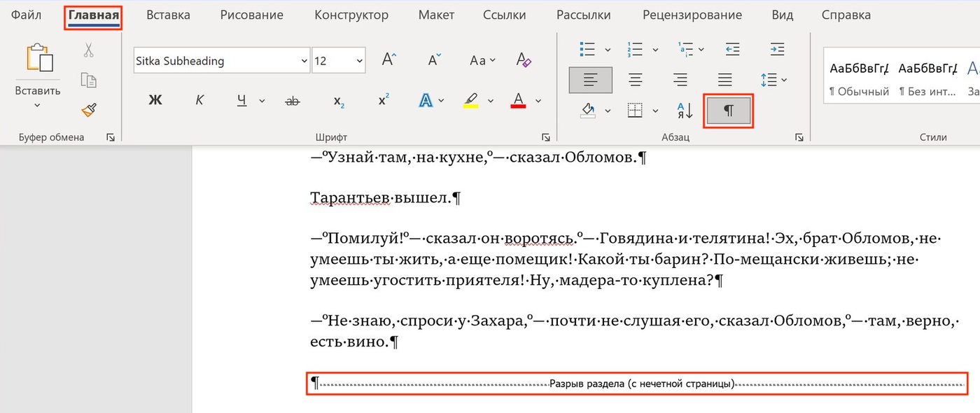Viewport: 980px width, 413px height.
Task: Toggle align right
Action: coord(680,80)
